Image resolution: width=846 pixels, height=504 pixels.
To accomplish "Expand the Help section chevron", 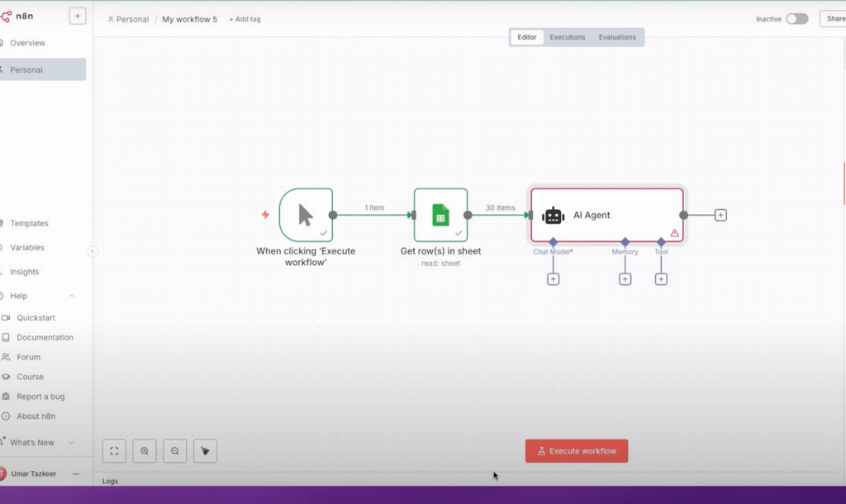I will [x=71, y=296].
